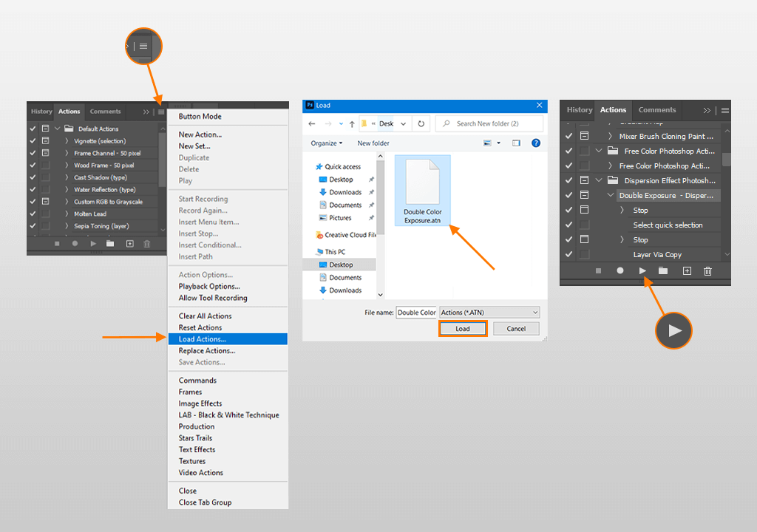Click New folder in the Load dialog toolbar
Screen dimensions: 757x532
coord(373,143)
